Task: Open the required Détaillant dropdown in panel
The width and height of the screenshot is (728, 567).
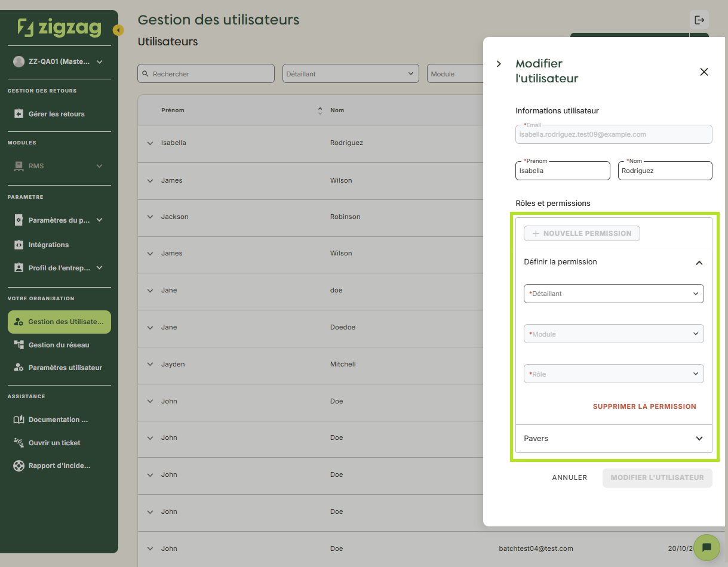Action: (x=614, y=294)
